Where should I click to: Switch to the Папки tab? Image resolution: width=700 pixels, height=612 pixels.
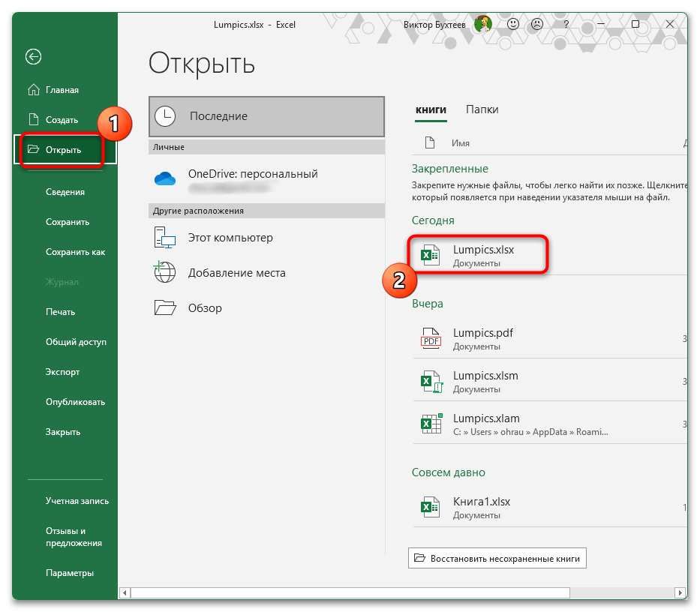pos(482,109)
